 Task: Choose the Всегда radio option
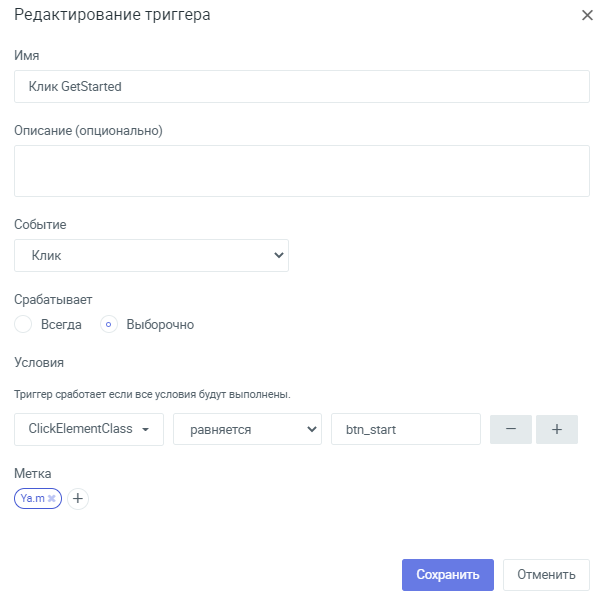click(23, 324)
